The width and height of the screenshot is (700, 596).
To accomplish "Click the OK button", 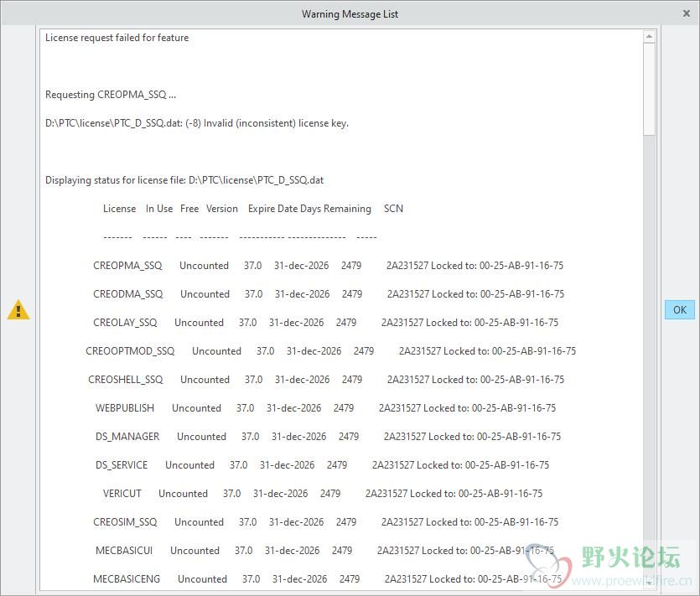I will click(680, 310).
